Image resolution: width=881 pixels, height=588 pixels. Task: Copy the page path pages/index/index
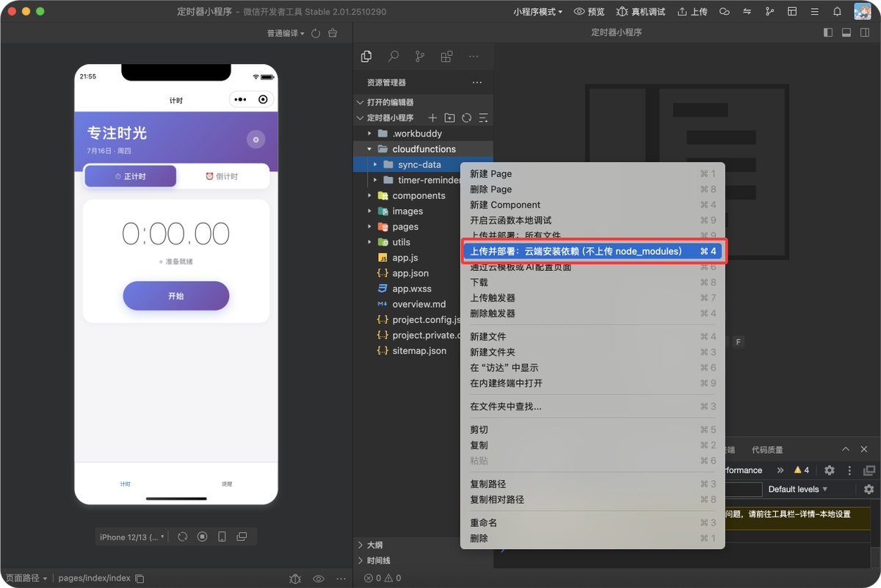140,578
